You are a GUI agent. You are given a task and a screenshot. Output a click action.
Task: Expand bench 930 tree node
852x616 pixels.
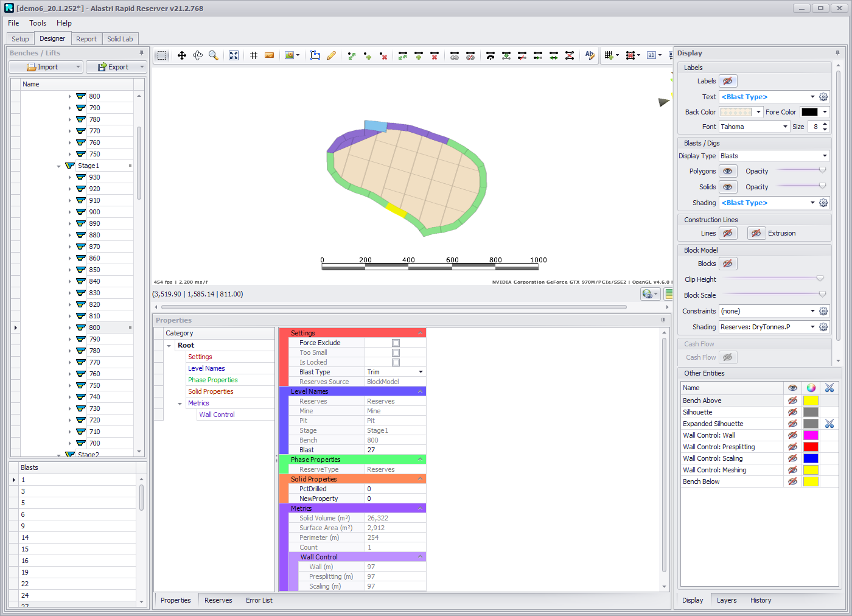(70, 178)
